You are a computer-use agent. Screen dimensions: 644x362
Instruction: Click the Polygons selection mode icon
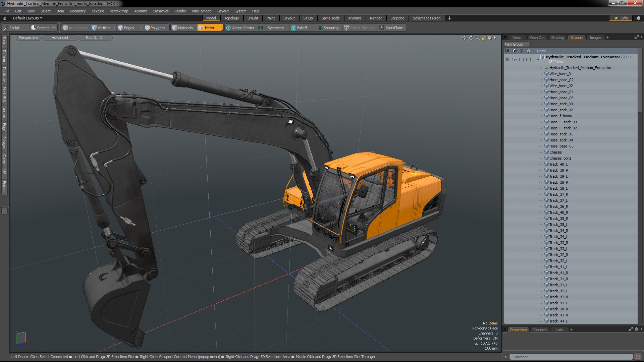(x=155, y=27)
